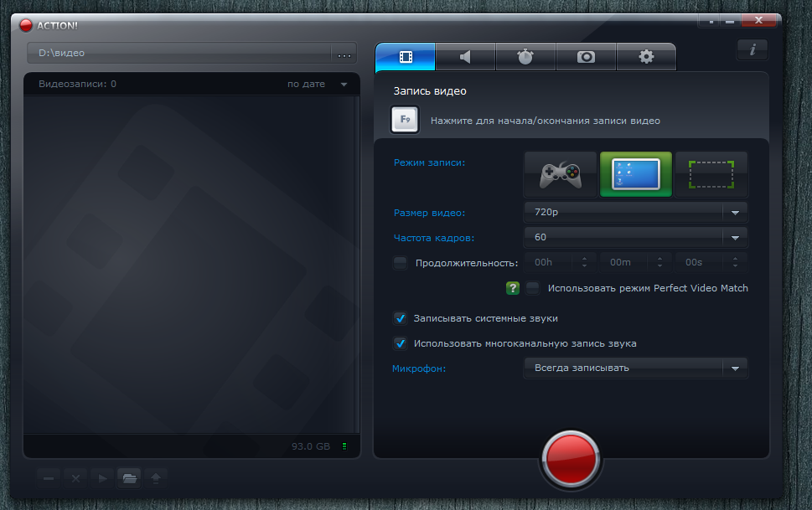Viewport: 812px width, 510px height.
Task: Adjust the seconds stepper arrows
Action: tap(736, 262)
